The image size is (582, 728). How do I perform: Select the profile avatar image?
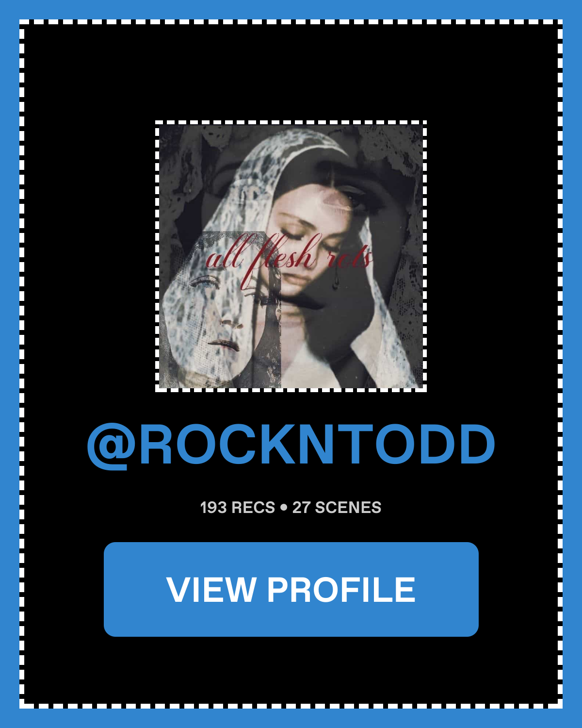[x=291, y=256]
